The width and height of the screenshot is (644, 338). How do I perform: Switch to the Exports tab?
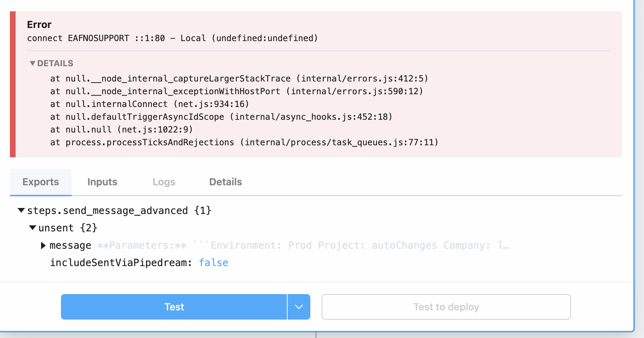[x=41, y=182]
